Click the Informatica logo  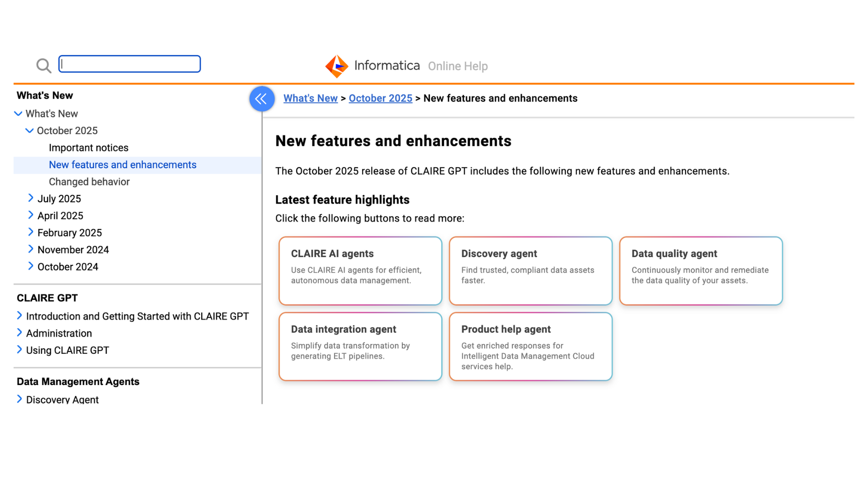(337, 66)
